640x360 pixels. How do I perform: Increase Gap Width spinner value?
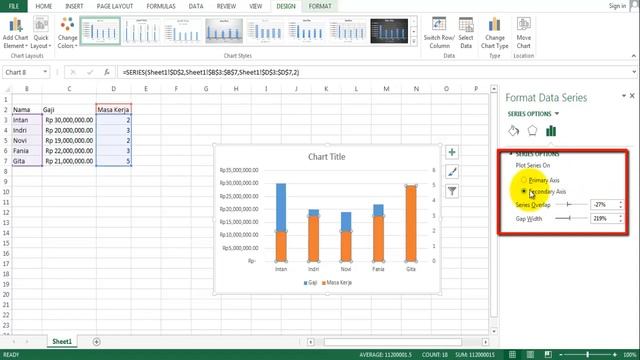click(621, 216)
